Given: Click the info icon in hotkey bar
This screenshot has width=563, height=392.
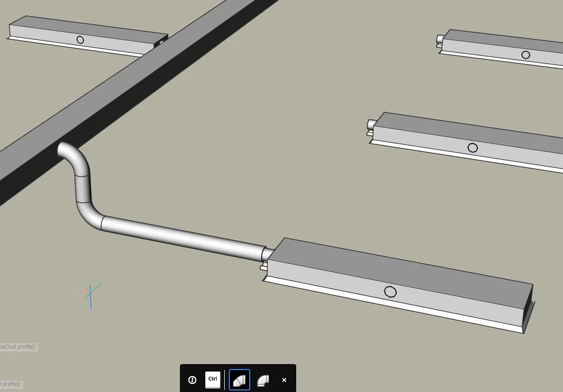Looking at the screenshot, I should [192, 380].
